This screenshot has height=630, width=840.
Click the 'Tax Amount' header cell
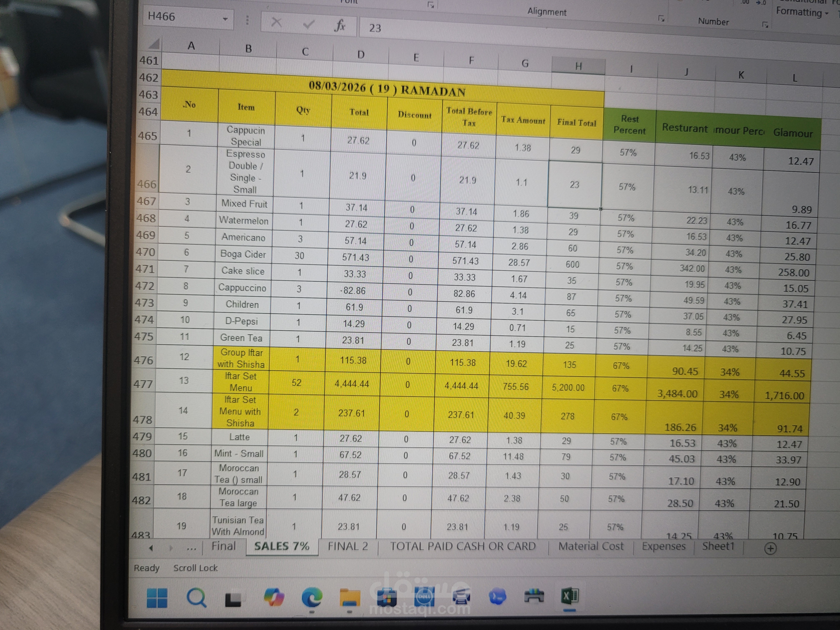click(x=523, y=120)
